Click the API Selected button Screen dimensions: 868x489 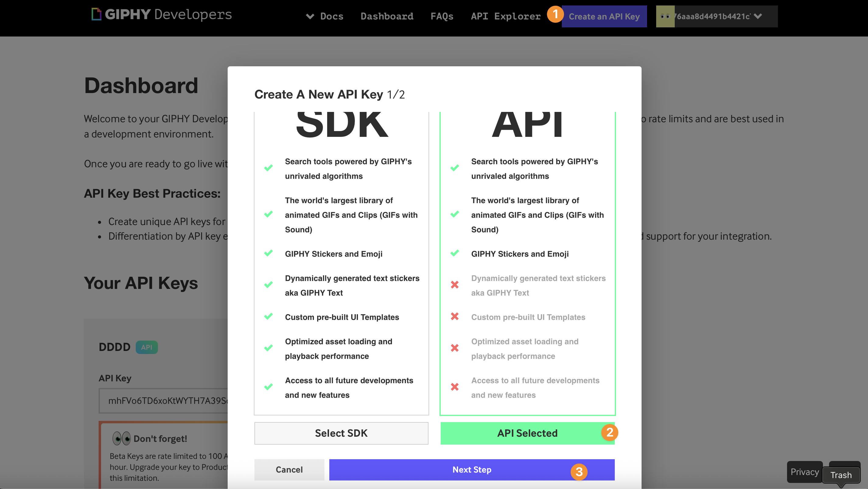tap(527, 433)
